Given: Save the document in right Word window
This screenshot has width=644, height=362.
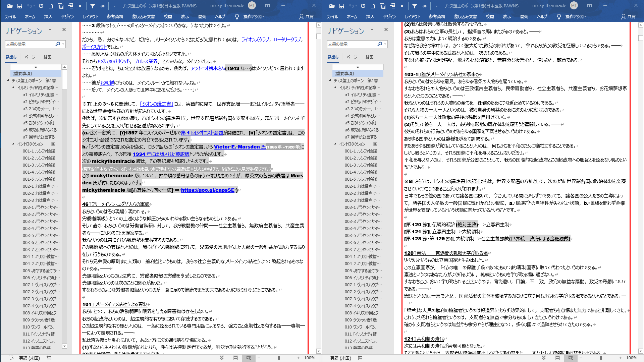Looking at the screenshot, I should (x=342, y=6).
